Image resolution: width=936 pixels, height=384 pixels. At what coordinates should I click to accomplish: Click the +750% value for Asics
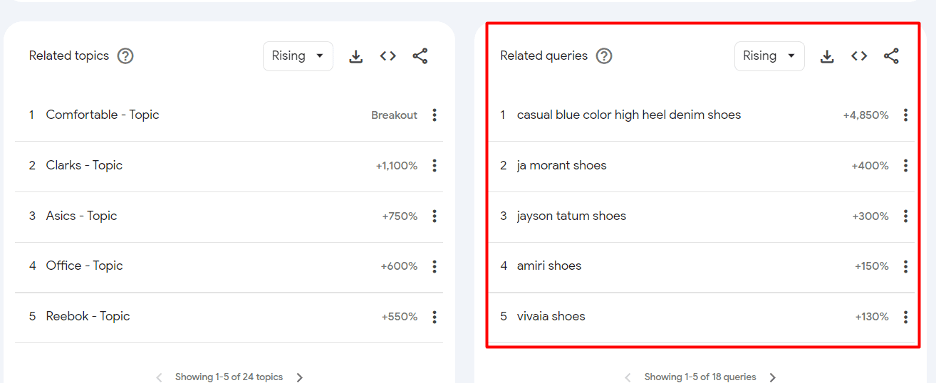click(399, 216)
